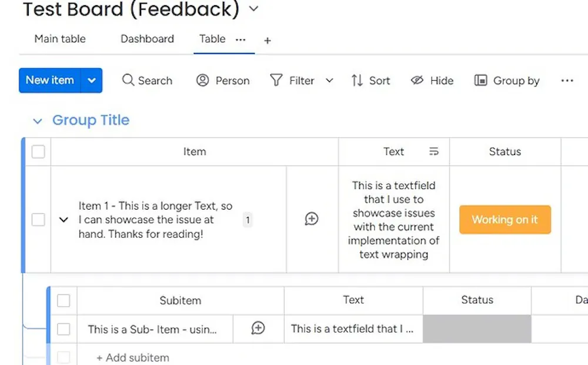Open the New item dropdown arrow
588x365 pixels.
click(92, 81)
